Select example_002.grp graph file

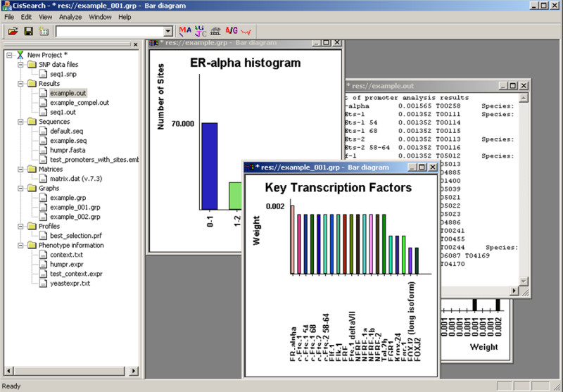(x=75, y=217)
